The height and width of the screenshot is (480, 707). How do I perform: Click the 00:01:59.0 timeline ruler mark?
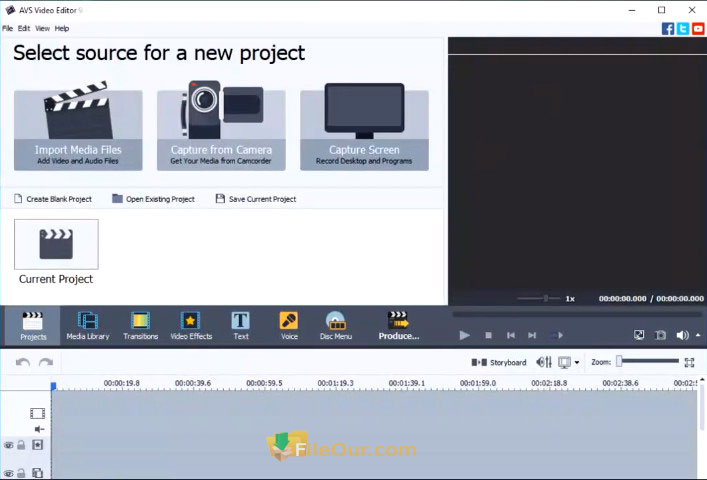pos(478,383)
